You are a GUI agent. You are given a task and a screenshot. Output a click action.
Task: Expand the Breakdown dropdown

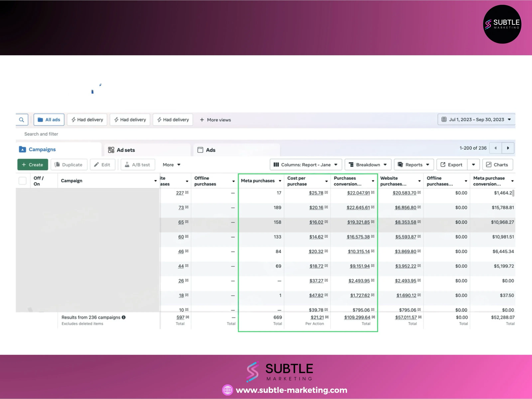368,165
